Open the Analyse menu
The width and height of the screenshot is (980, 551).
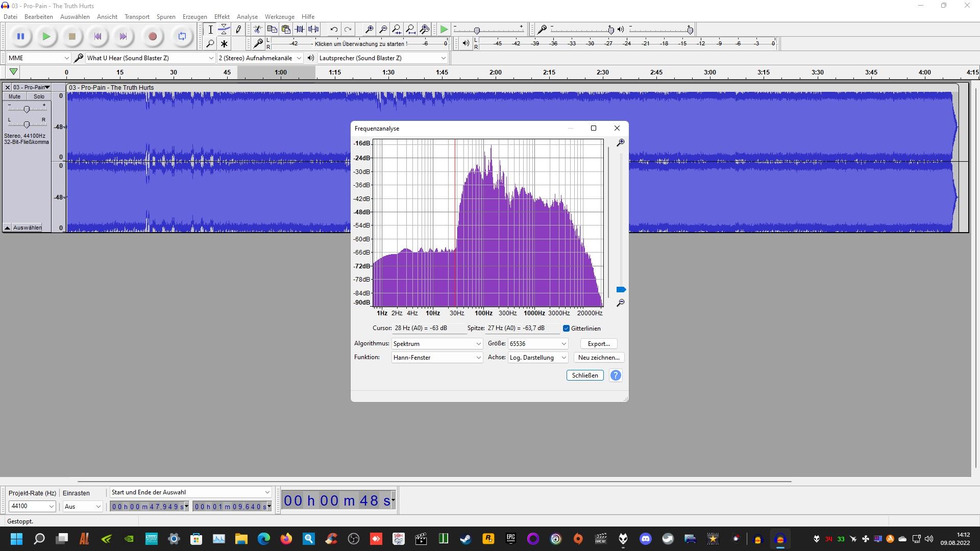[x=247, y=17]
